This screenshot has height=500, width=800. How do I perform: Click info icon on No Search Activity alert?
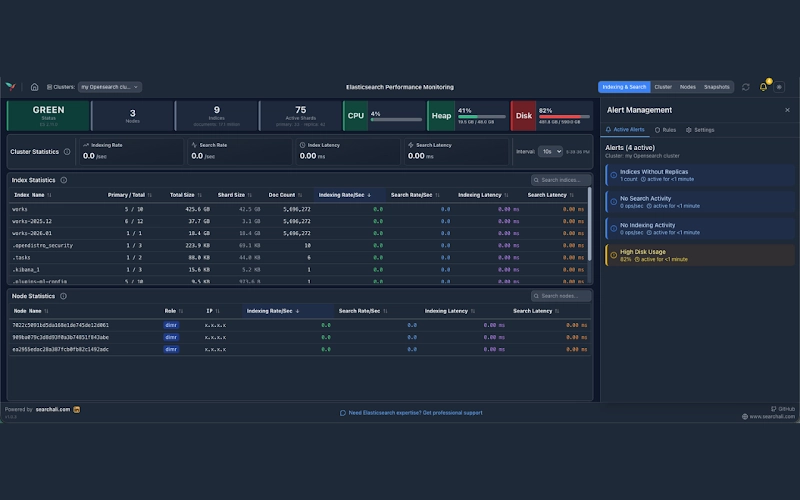614,202
